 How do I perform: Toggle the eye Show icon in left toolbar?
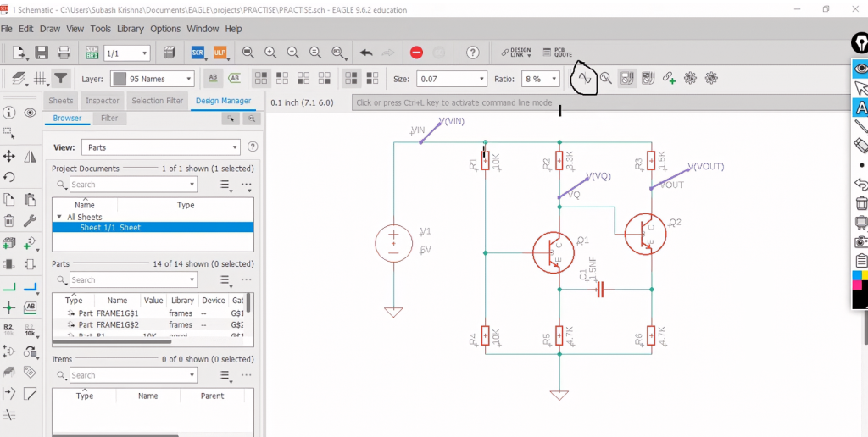click(31, 113)
